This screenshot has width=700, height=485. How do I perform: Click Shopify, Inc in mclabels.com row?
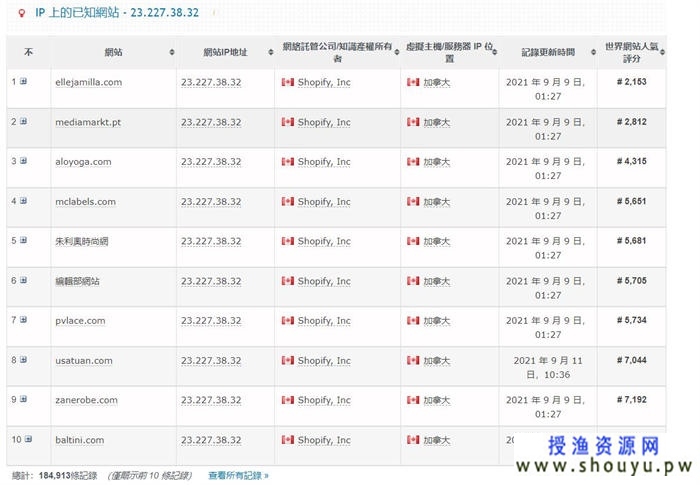point(324,202)
